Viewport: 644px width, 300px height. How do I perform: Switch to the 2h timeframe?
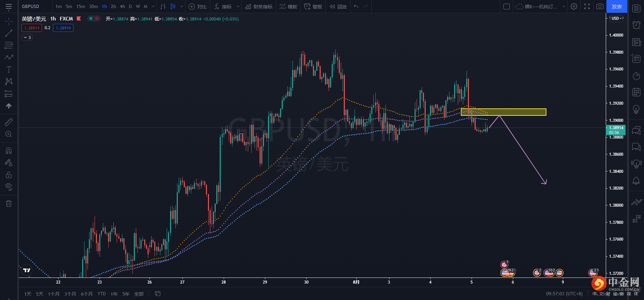[x=113, y=6]
